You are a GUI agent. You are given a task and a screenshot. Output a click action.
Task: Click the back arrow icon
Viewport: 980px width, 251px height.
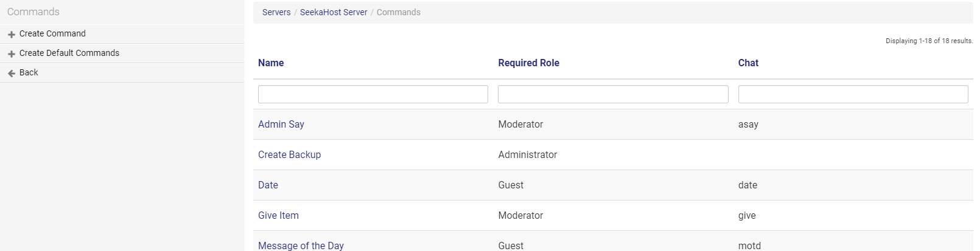[x=12, y=74]
